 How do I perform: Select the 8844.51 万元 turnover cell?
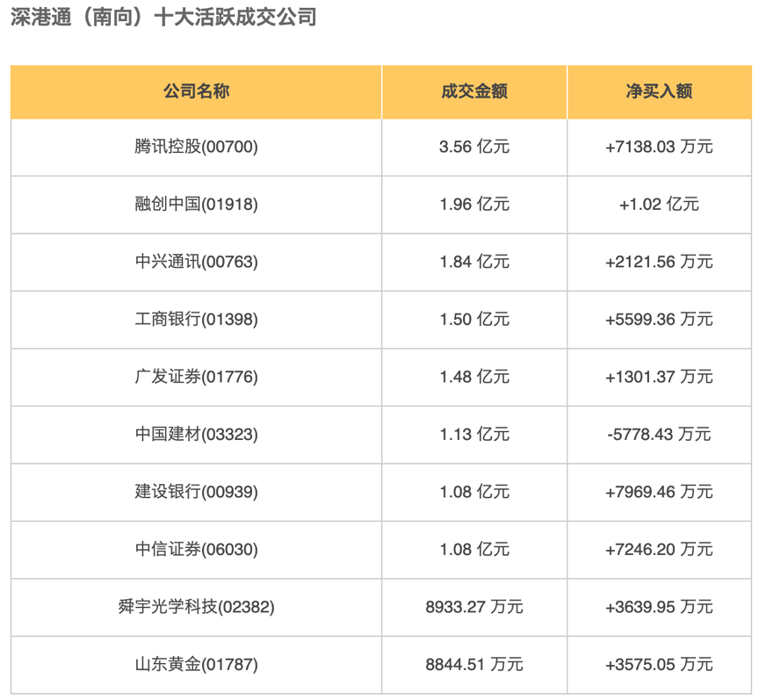(x=474, y=664)
